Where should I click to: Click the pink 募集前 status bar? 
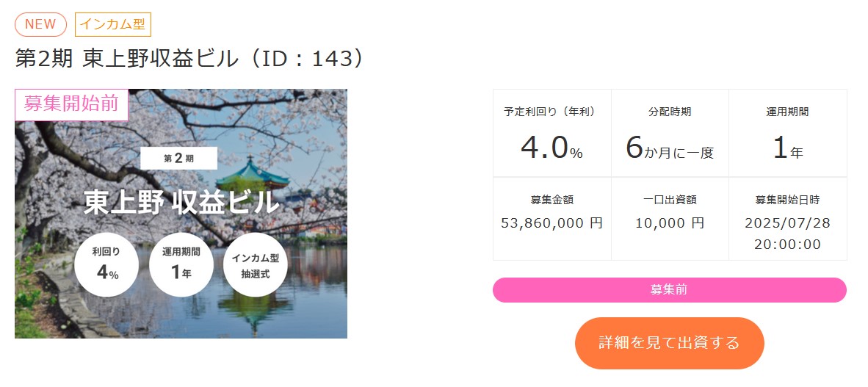(x=669, y=290)
